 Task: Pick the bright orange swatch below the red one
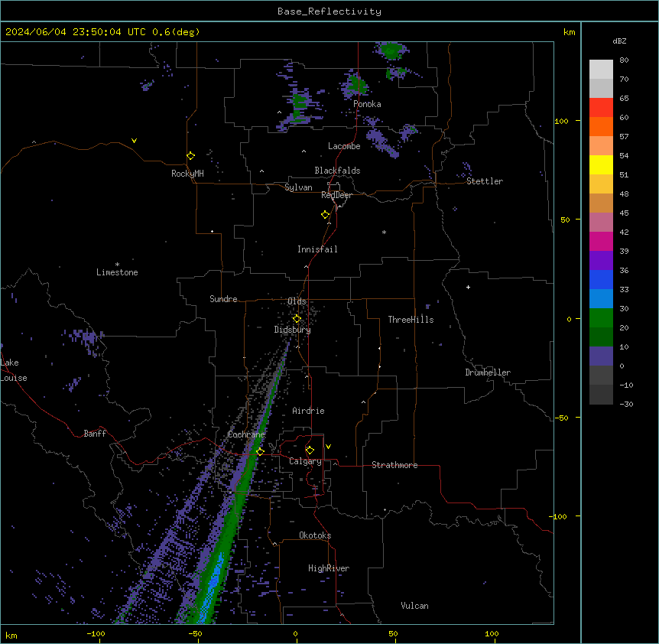(x=601, y=126)
